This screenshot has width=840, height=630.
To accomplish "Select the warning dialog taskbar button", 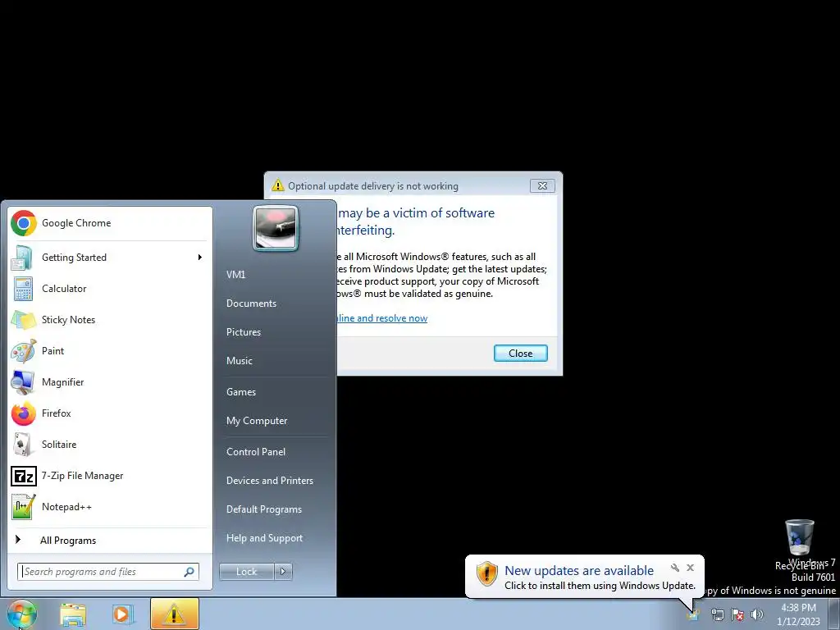I will (x=174, y=614).
